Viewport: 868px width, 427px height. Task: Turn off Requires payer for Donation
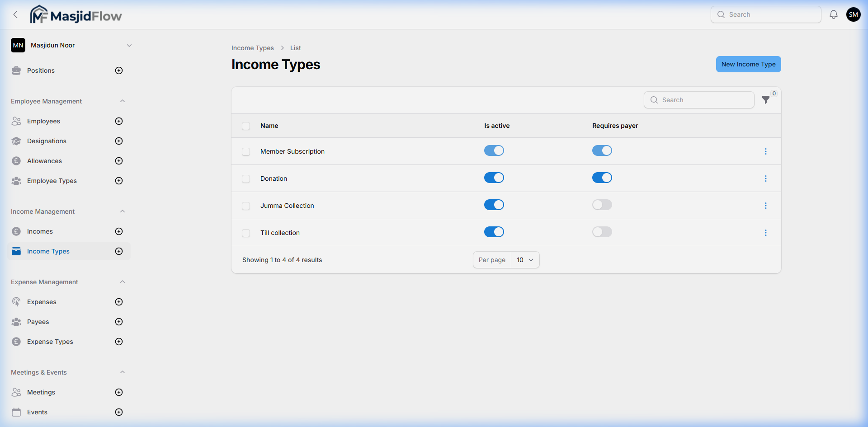click(x=602, y=178)
